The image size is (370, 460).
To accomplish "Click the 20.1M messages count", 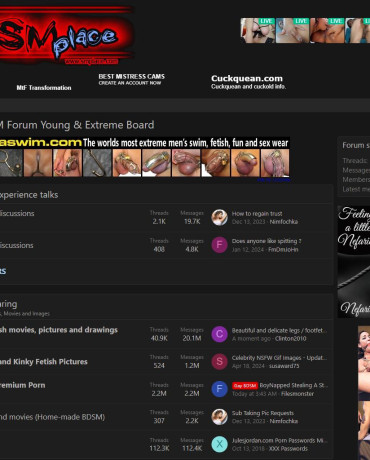I will (x=192, y=338).
